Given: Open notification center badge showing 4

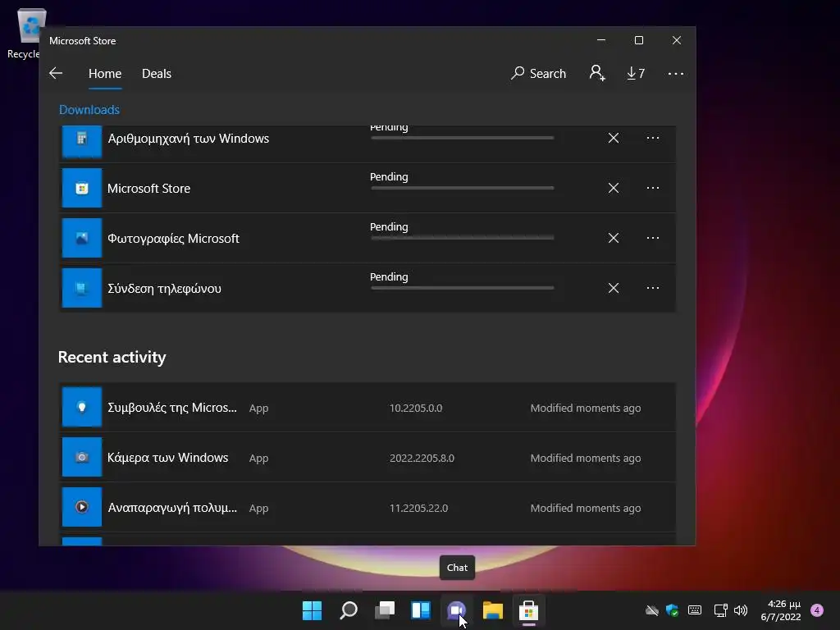Looking at the screenshot, I should pos(817,610).
